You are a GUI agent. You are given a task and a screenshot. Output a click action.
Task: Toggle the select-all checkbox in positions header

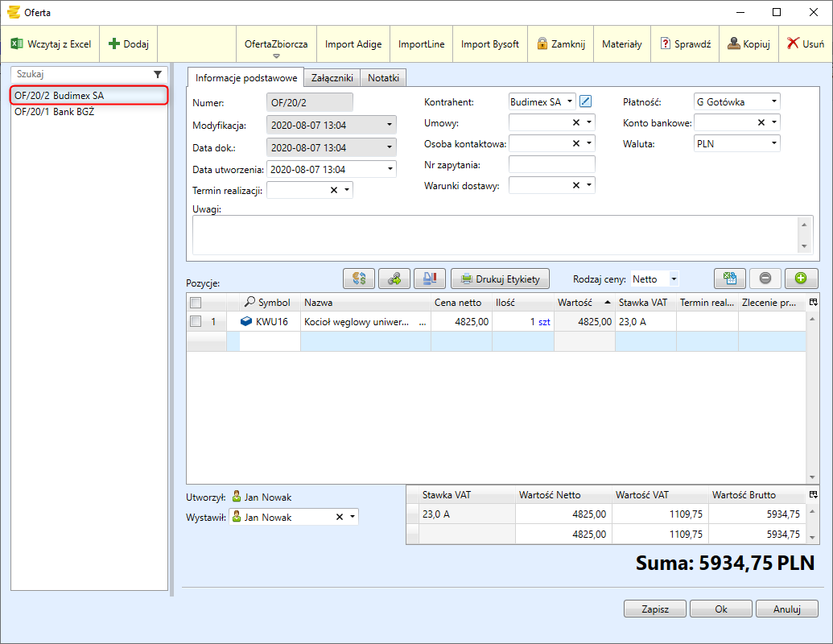(195, 303)
